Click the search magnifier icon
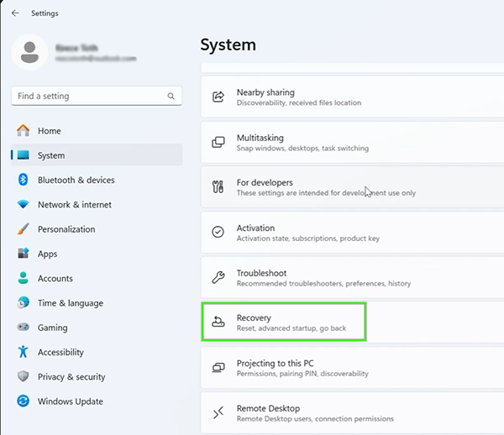Image resolution: width=504 pixels, height=435 pixels. pos(171,96)
